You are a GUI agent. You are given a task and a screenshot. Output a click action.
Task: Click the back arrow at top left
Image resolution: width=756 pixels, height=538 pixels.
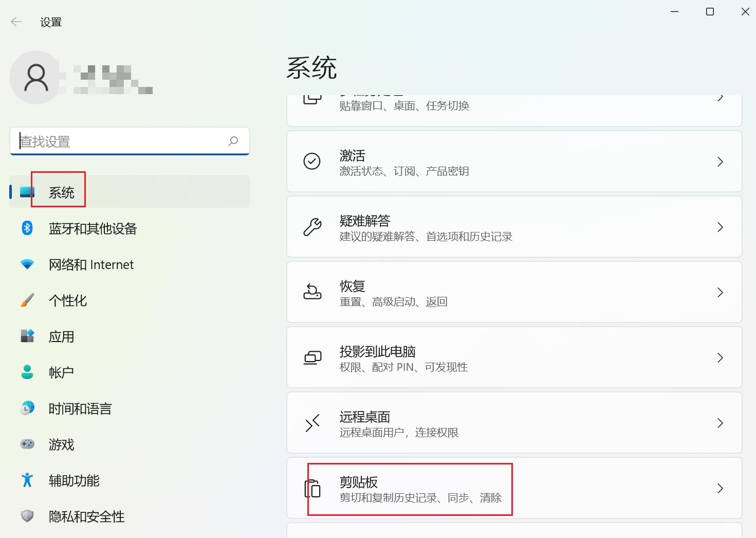tap(16, 22)
